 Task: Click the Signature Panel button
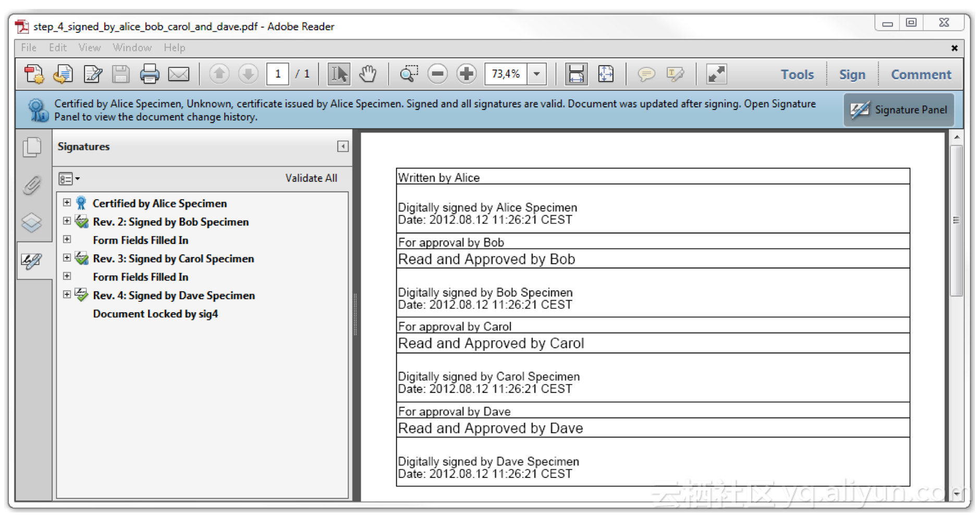click(x=899, y=110)
